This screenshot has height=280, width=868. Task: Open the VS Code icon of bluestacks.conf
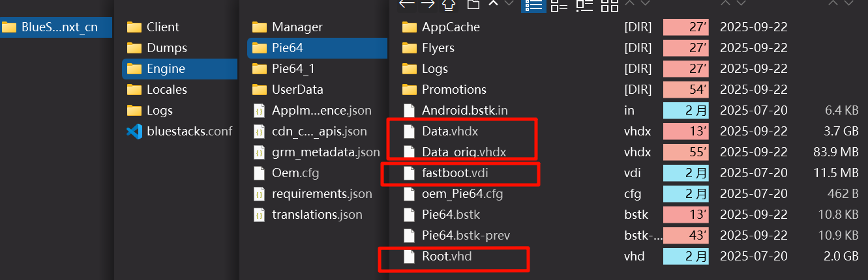coord(134,132)
